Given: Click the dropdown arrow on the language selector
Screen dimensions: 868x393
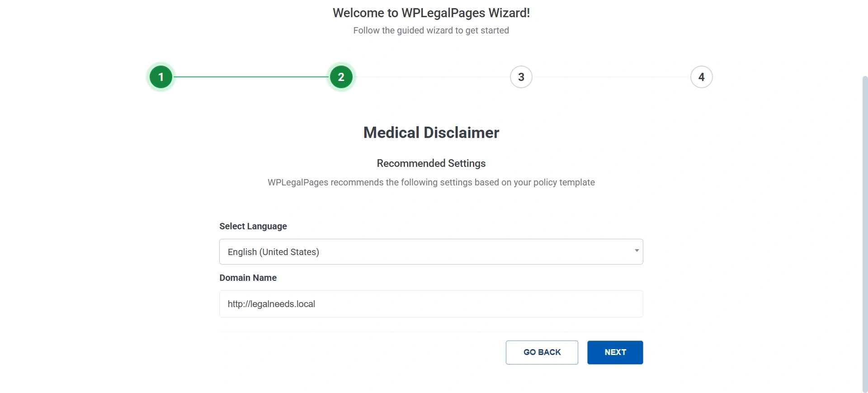Looking at the screenshot, I should coord(636,251).
